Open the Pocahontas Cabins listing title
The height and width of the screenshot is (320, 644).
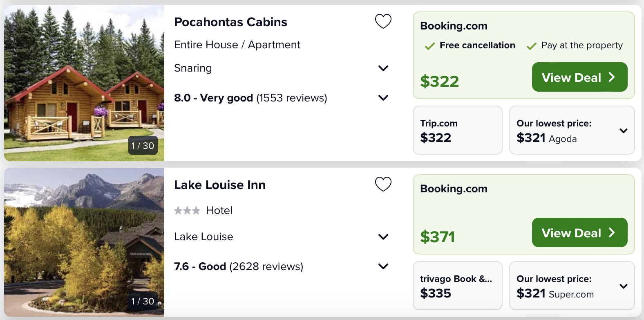(230, 22)
